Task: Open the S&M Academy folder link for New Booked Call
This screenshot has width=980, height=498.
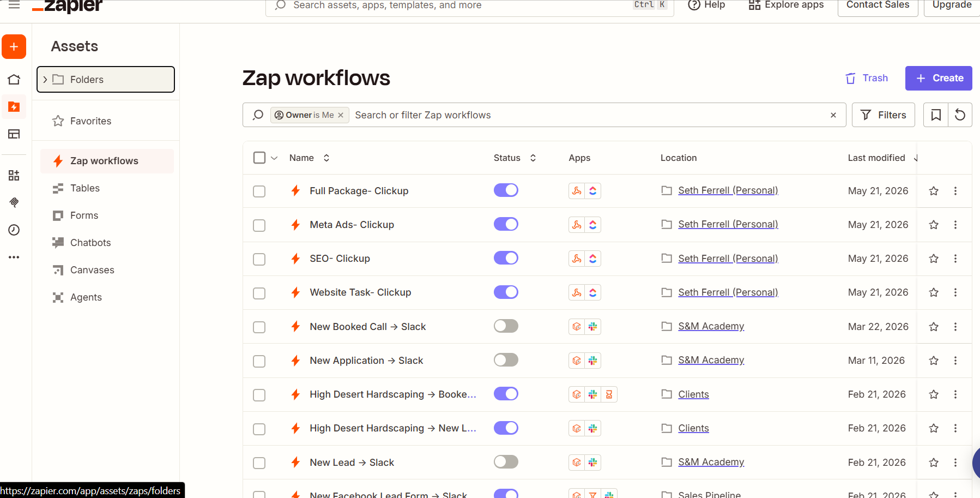Action: [711, 326]
